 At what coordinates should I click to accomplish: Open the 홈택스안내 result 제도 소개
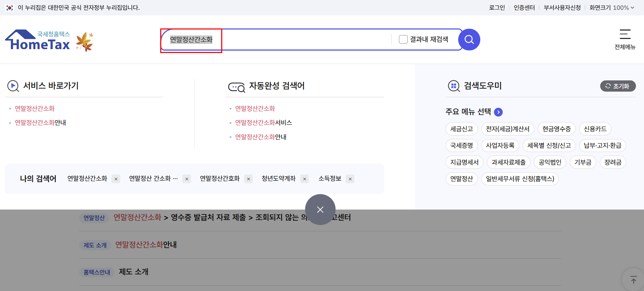point(134,272)
